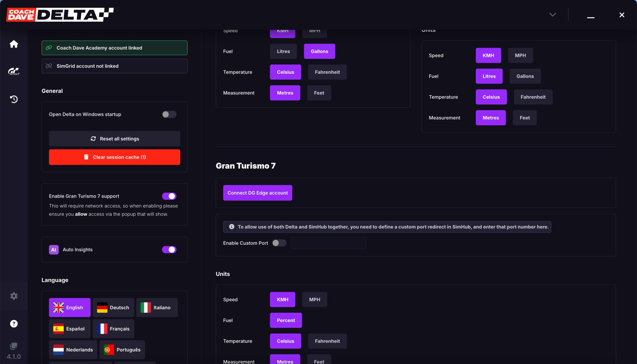Viewport: 637px width, 364px height.
Task: Select Percent fuel under Gran Turismo 7 units
Action: coord(286,320)
